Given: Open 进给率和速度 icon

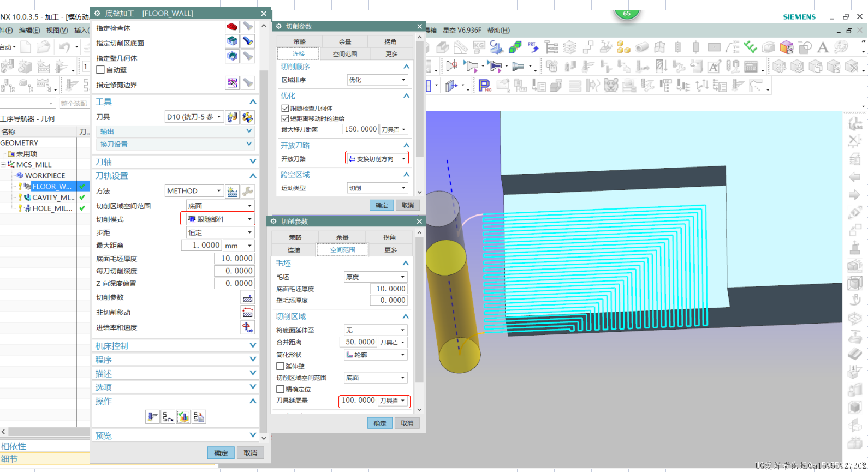Looking at the screenshot, I should [248, 327].
